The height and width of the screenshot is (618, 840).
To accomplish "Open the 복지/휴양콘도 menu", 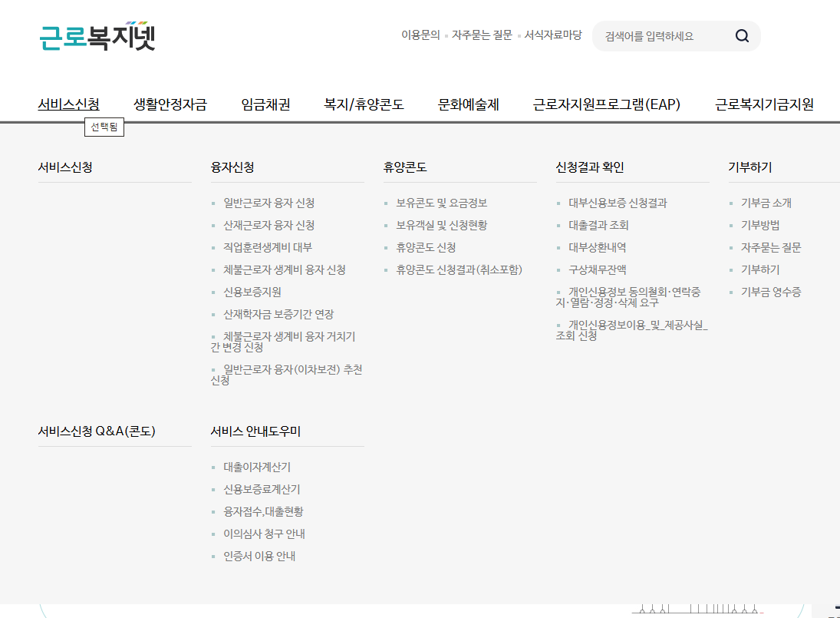I will 363,104.
